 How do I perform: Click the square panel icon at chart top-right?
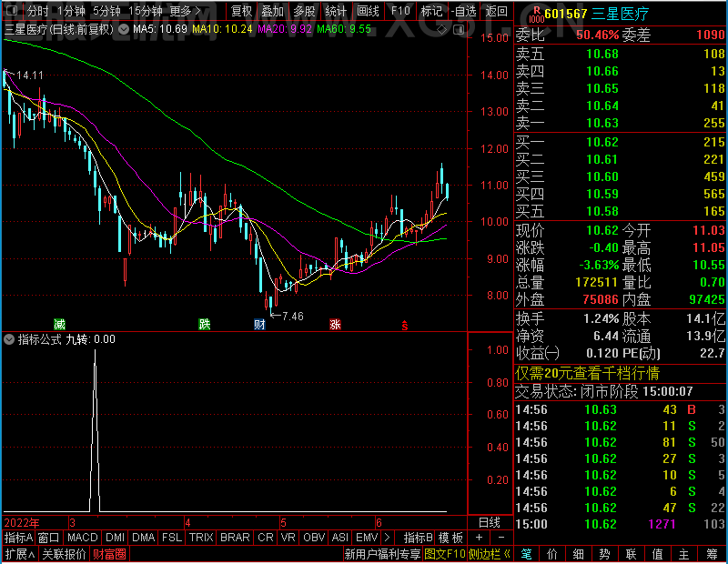[459, 30]
